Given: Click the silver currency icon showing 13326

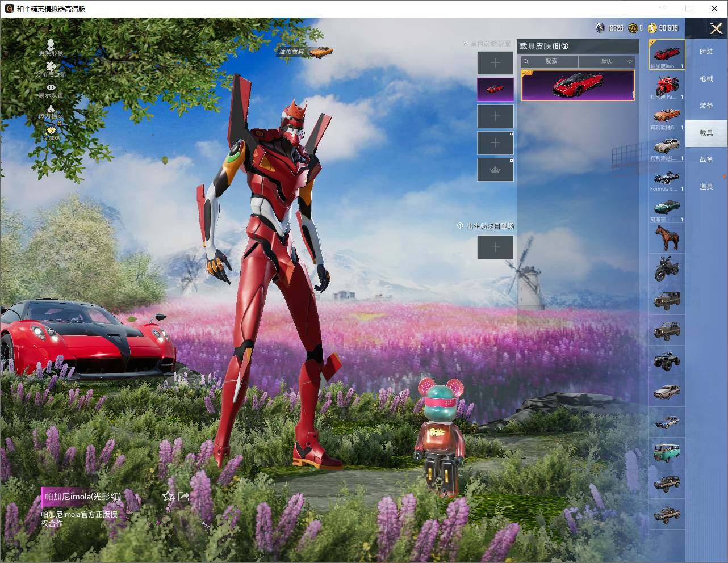Looking at the screenshot, I should click(x=600, y=28).
